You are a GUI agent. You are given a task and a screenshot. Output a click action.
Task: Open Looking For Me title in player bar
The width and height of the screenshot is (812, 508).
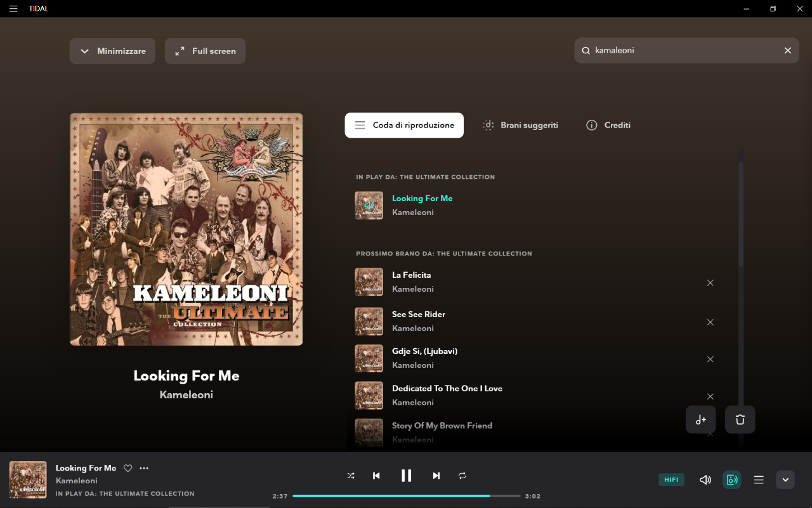(86, 468)
